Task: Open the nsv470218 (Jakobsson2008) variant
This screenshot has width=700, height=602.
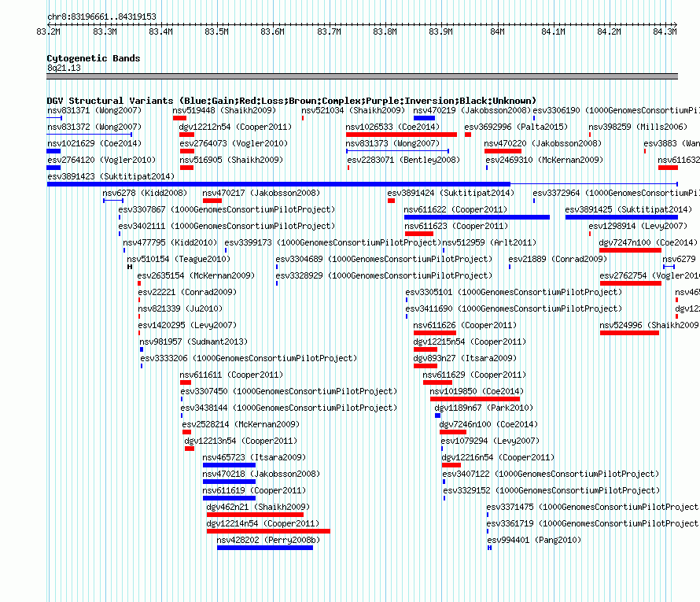Action: [261, 474]
